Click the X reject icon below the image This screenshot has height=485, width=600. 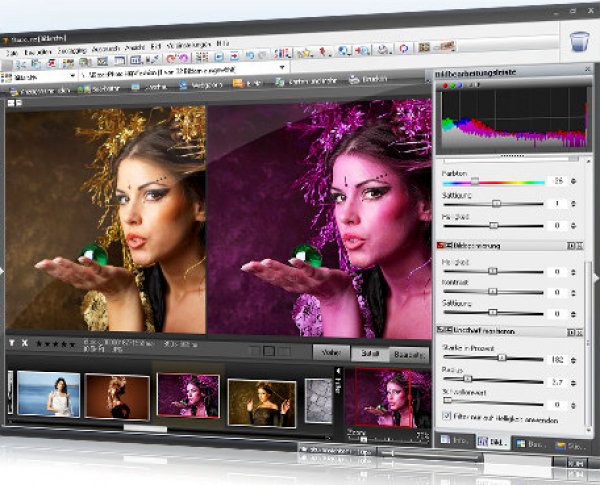[24, 344]
